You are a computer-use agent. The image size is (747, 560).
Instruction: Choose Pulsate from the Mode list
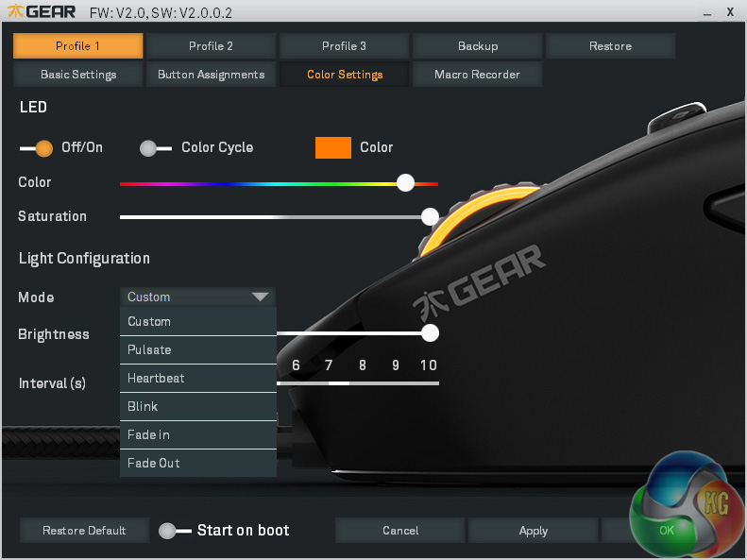[x=198, y=350]
